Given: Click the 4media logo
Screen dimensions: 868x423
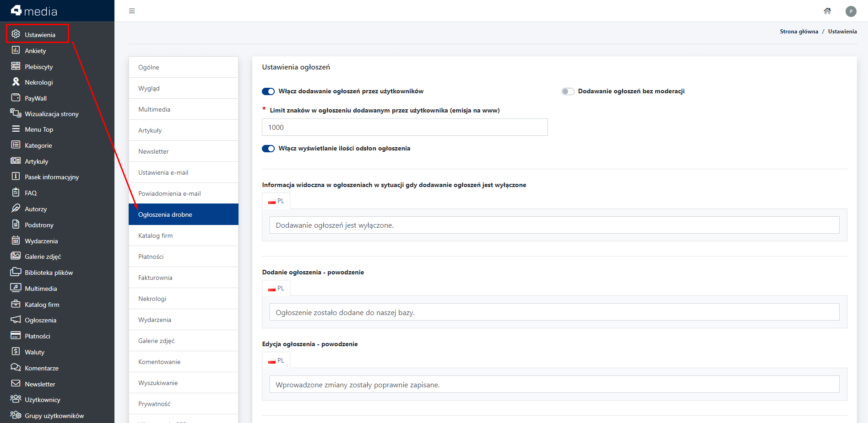Looking at the screenshot, I should click(34, 11).
